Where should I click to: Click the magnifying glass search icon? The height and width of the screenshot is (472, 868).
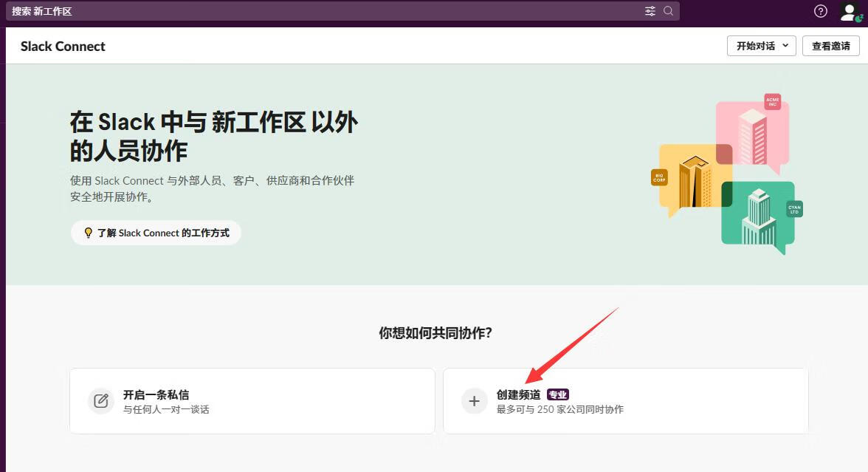pos(668,11)
